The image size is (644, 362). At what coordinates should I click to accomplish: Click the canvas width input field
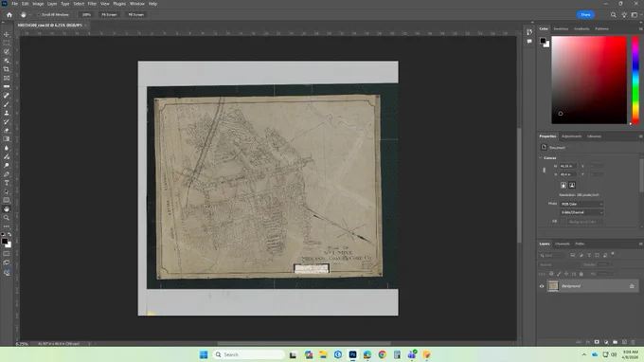pyautogui.click(x=567, y=166)
